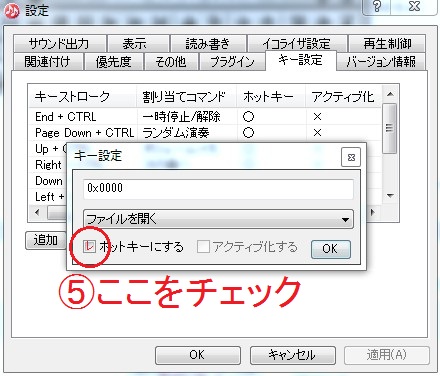Select the Down keystroke row
The width and height of the screenshot is (440, 376).
click(49, 181)
